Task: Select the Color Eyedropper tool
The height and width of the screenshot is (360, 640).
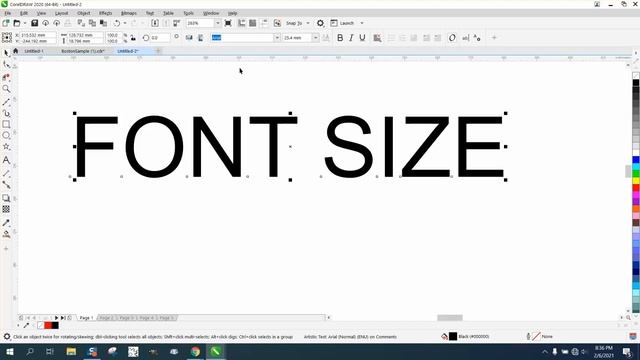Action: click(6, 223)
